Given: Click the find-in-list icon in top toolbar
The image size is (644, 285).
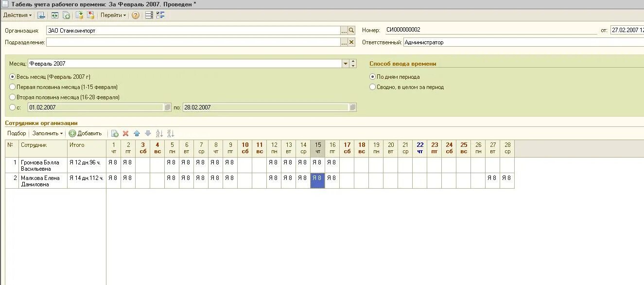Looking at the screenshot, I should pos(41,15).
